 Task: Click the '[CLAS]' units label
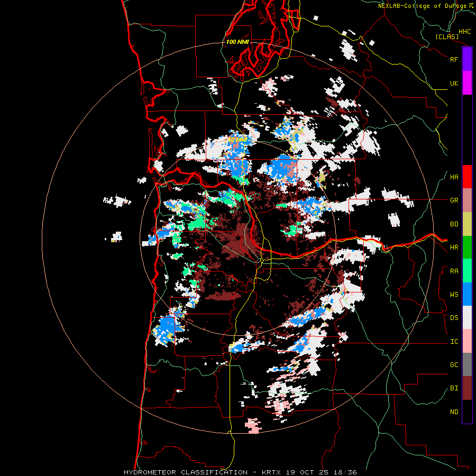point(447,37)
